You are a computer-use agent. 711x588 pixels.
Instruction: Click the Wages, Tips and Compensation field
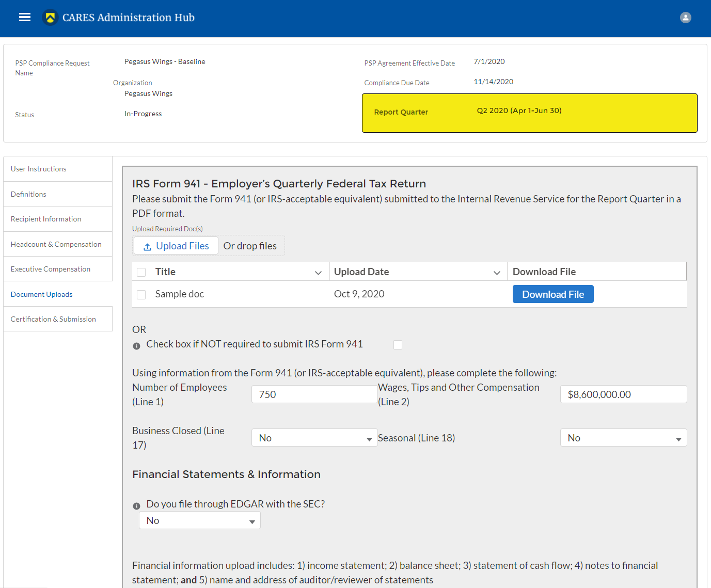[623, 394]
